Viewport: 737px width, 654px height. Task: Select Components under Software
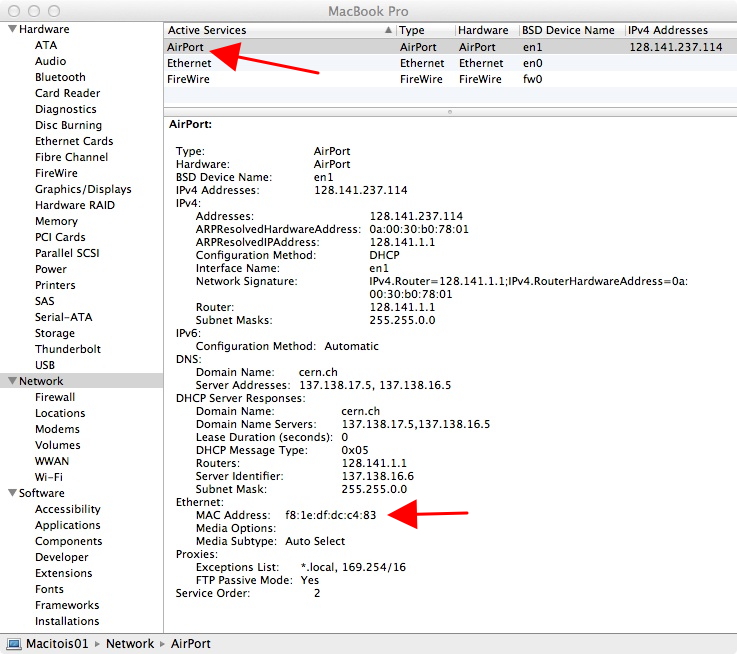coord(68,541)
